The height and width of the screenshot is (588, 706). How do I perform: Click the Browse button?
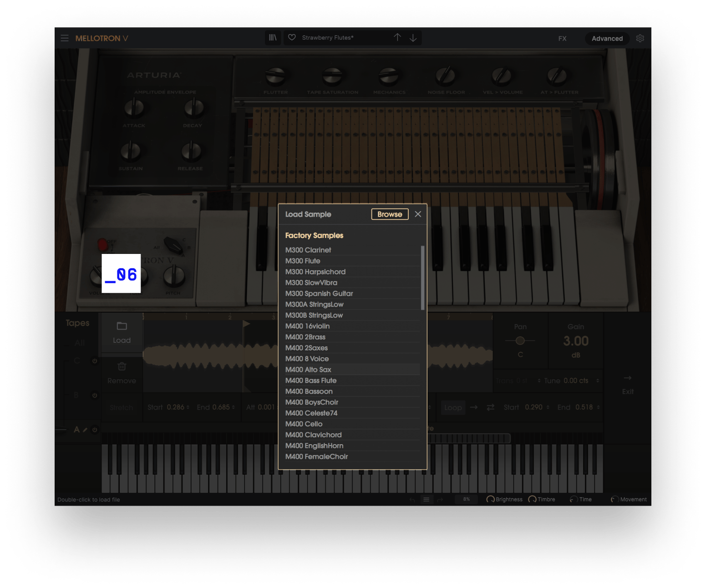pos(390,214)
